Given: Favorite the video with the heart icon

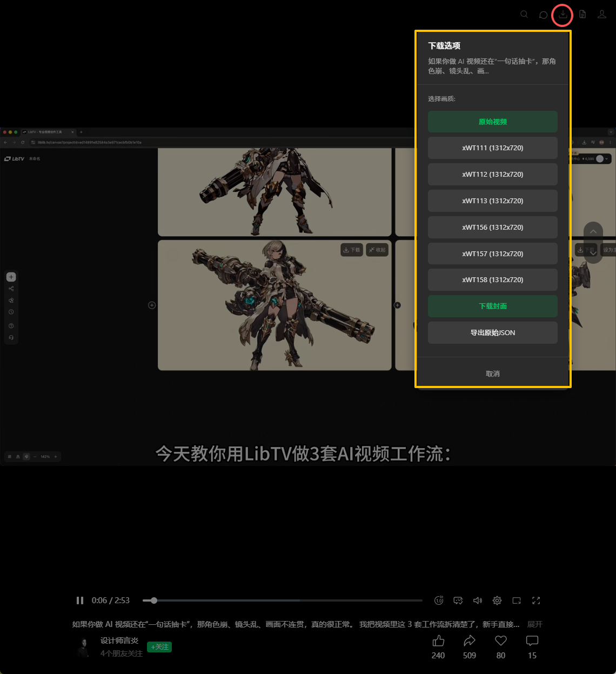Looking at the screenshot, I should 501,641.
